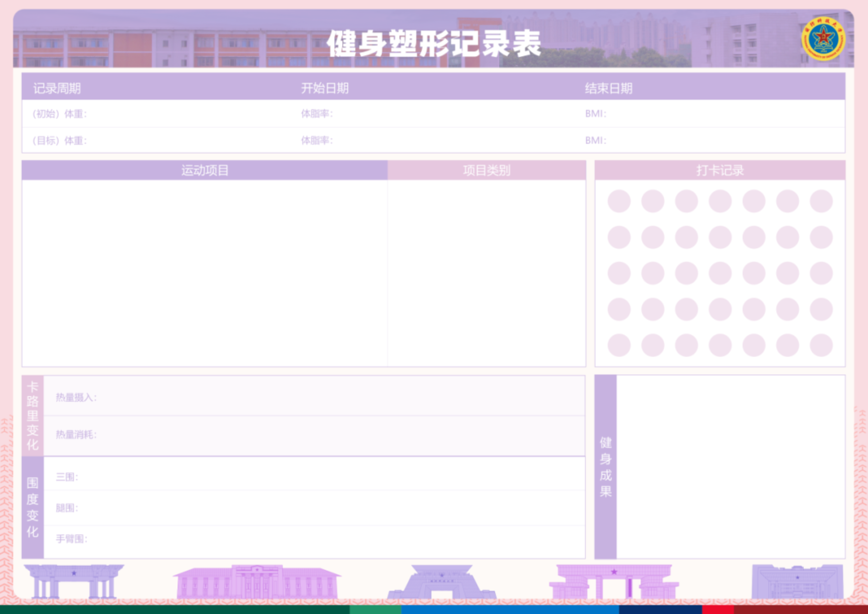Screen dimensions: 868x614
Task: Check the first circle in 打卡记录 top row
Action: [x=619, y=201]
